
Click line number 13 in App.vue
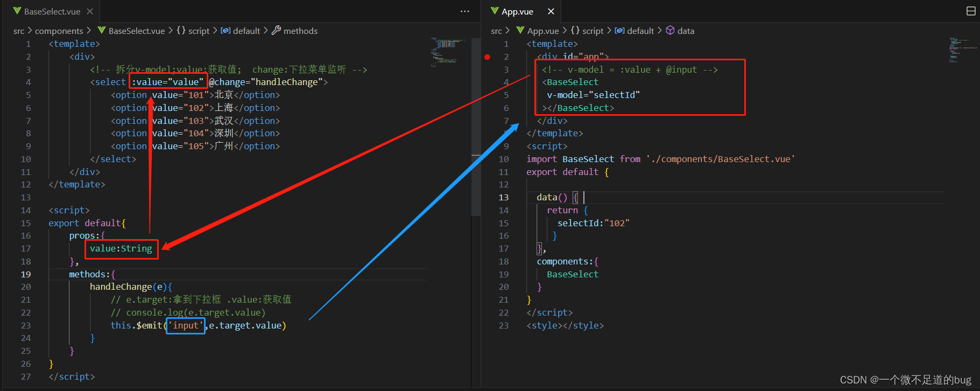504,197
